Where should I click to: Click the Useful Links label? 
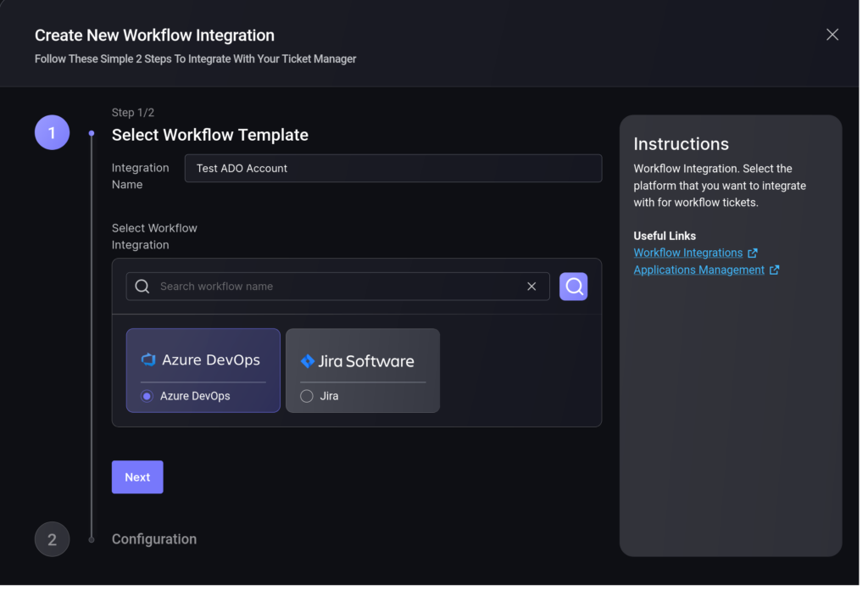click(x=665, y=236)
